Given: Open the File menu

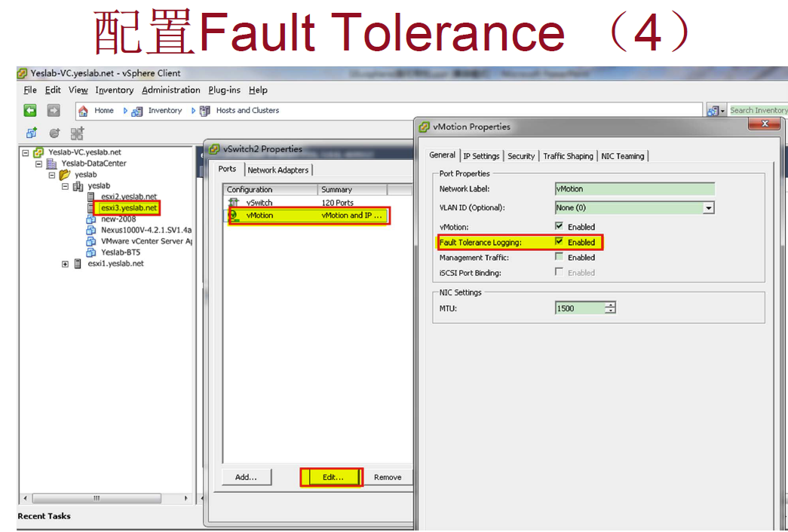Looking at the screenshot, I should pos(30,90).
